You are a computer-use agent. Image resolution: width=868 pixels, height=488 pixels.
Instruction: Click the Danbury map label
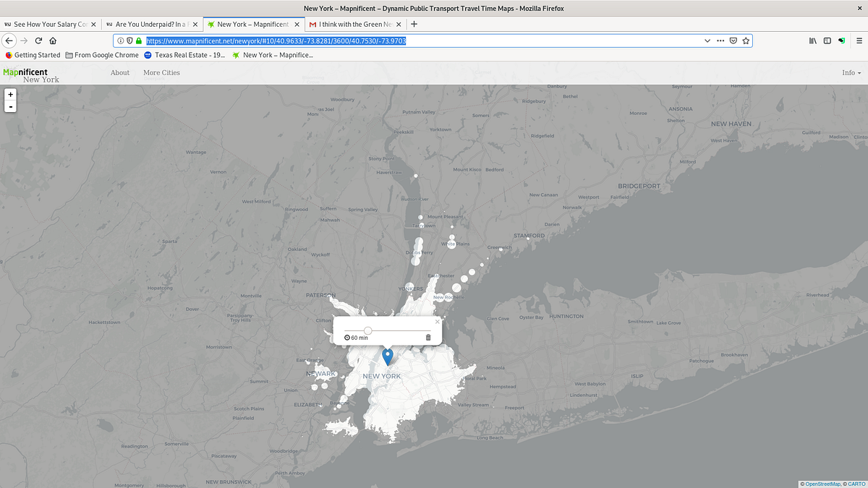(557, 86)
